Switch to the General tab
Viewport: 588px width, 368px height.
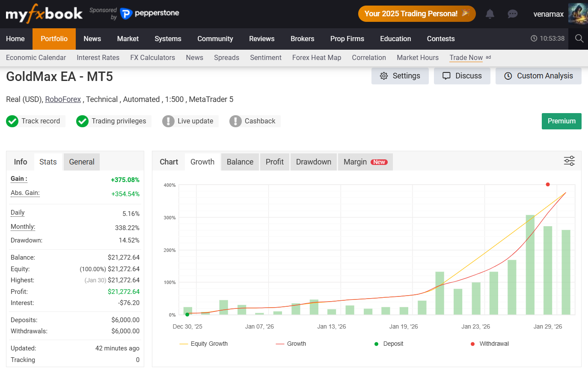pos(82,162)
